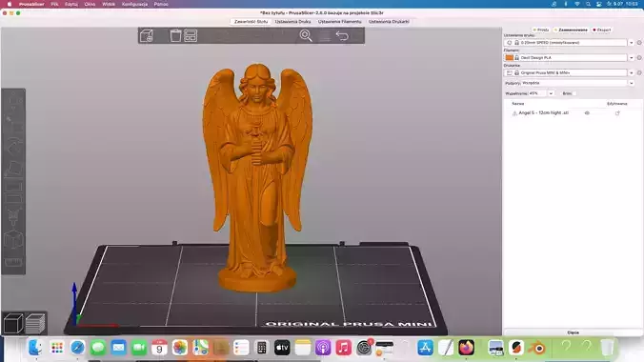Switch to Ustawienia Filamentu tab
The image size is (644, 362).
pyautogui.click(x=340, y=21)
